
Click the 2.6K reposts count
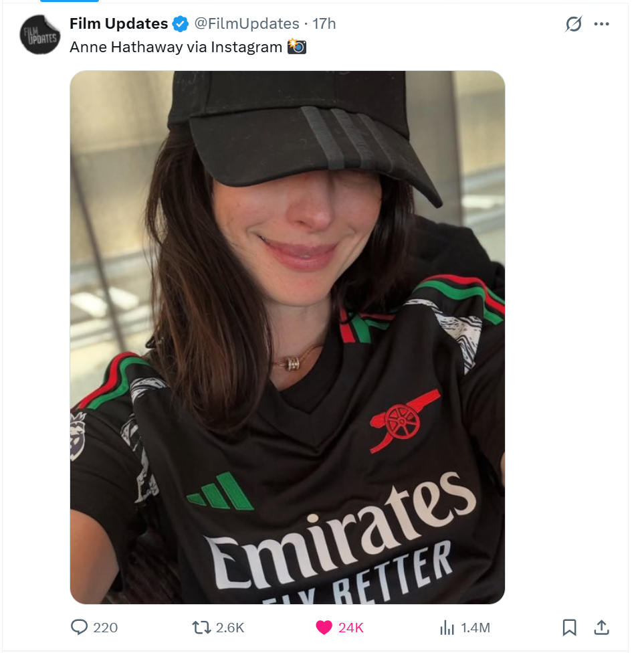230,628
